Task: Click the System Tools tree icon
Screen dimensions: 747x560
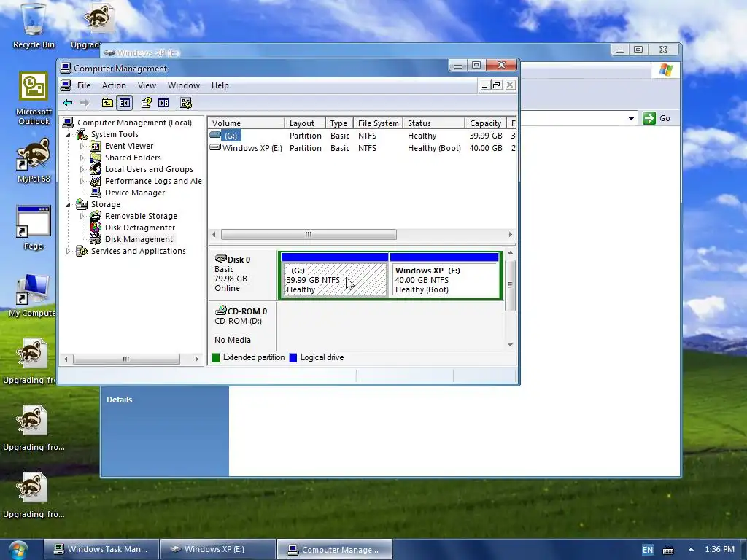Action: coord(82,134)
